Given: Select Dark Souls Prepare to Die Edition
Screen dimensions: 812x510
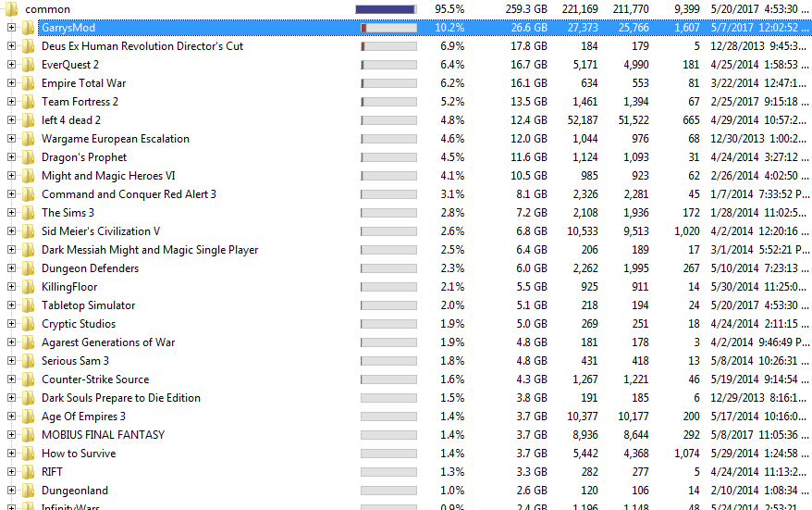Looking at the screenshot, I should point(121,398).
